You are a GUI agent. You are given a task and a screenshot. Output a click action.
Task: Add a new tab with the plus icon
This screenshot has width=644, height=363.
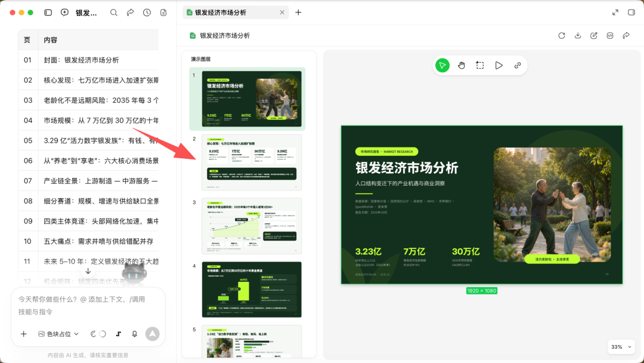tap(298, 13)
